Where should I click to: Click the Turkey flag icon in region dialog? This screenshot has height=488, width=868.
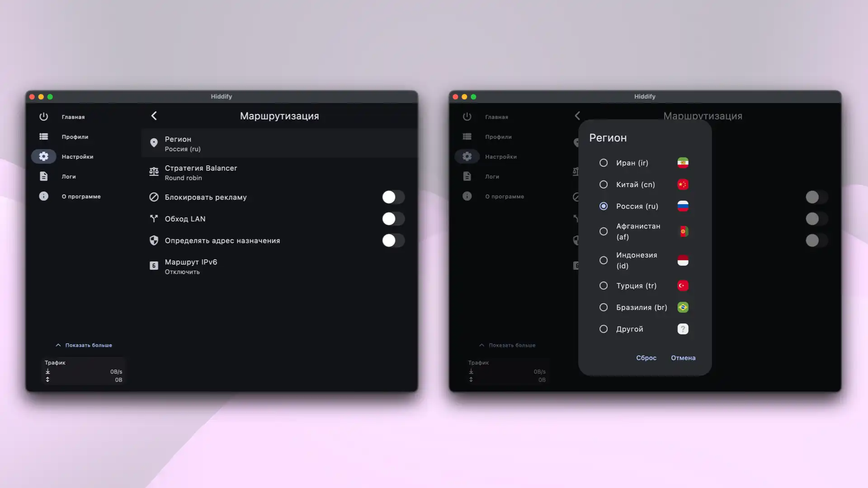[x=683, y=286]
